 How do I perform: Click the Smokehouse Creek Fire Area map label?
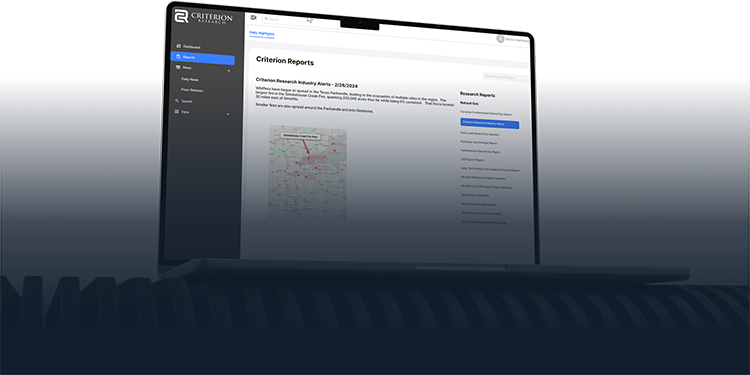(x=301, y=136)
